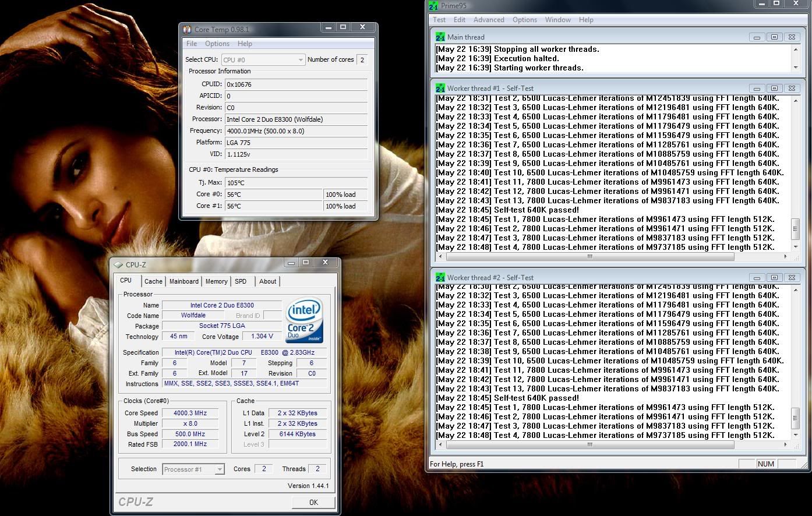Click Worker thread #2 scroll left arrow
The image size is (812, 516).
click(440, 444)
